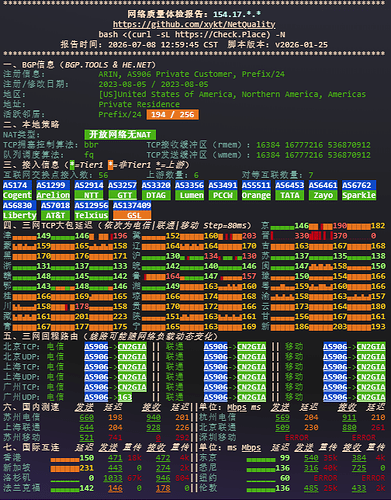Click the red 741 latency value

[x=115, y=438]
